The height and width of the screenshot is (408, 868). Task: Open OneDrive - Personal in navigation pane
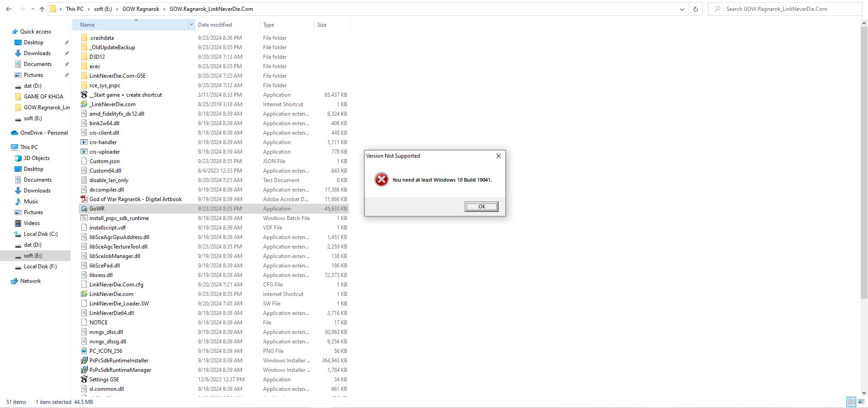tap(44, 133)
